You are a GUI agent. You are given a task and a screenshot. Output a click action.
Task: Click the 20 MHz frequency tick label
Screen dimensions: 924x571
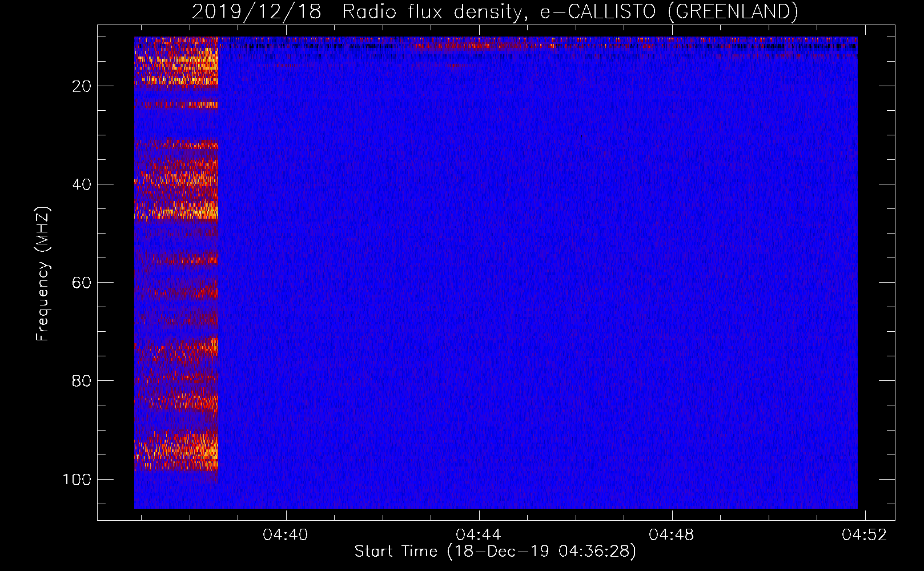pyautogui.click(x=82, y=86)
